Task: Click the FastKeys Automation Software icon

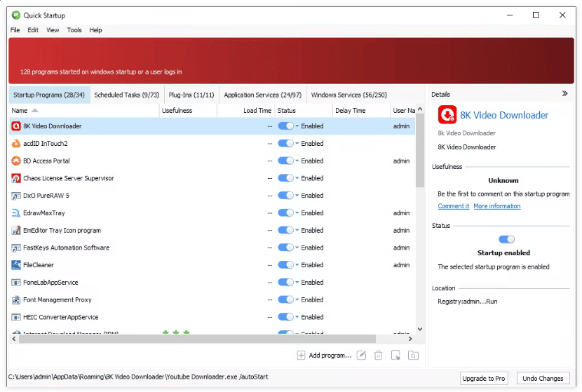Action: tap(16, 248)
